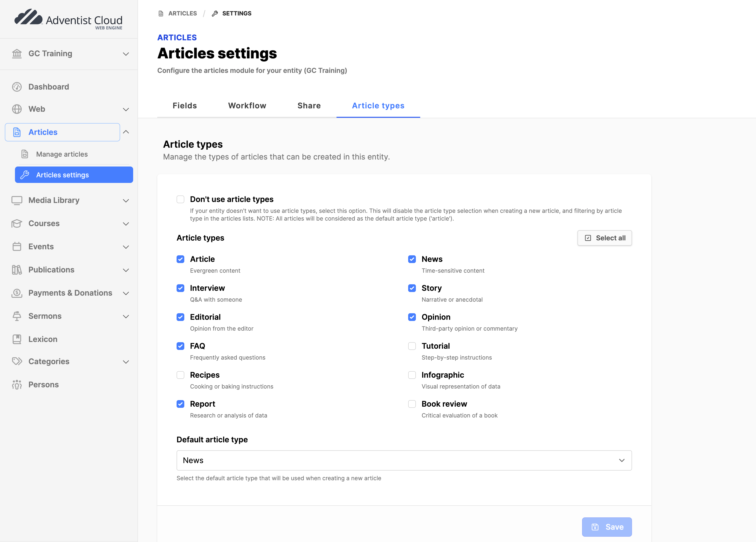Click the ARTICLES breadcrumb link
The height and width of the screenshot is (542, 756).
(182, 13)
